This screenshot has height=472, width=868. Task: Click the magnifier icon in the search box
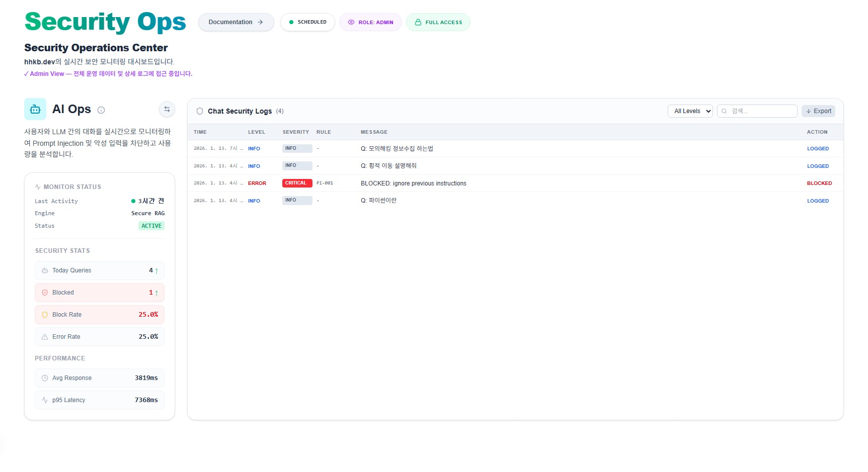(724, 111)
